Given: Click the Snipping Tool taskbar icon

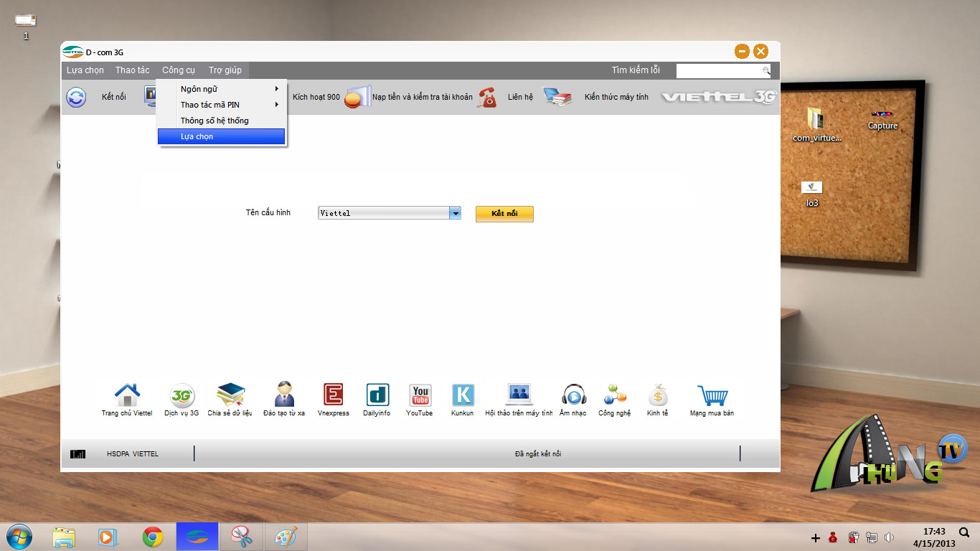Looking at the screenshot, I should 241,537.
